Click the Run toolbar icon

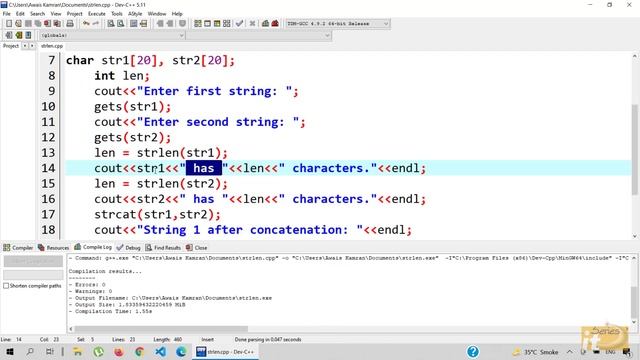[207, 24]
